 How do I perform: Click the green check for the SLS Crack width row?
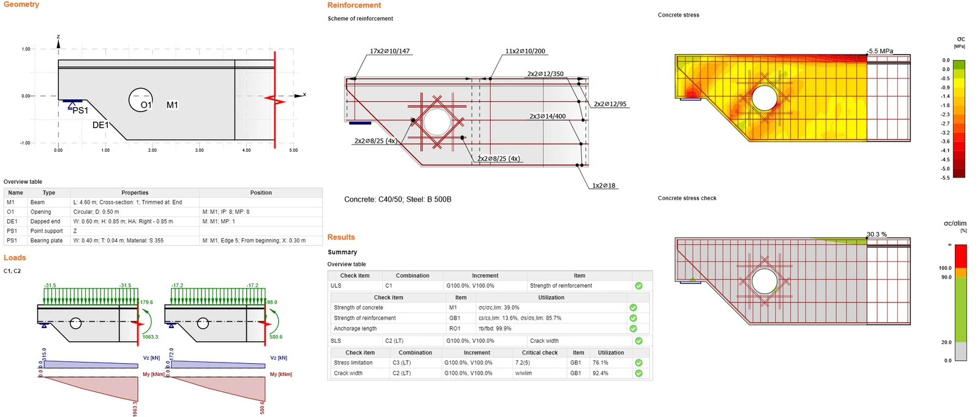pos(639,341)
